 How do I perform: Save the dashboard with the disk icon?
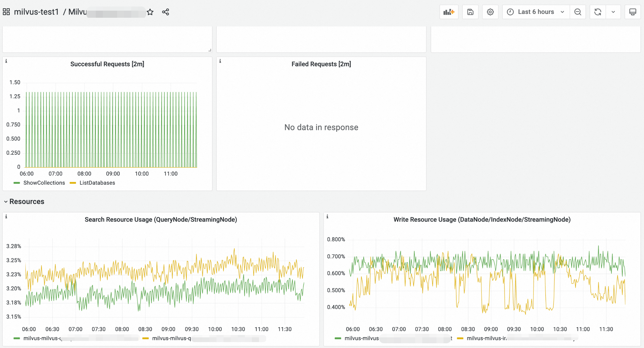click(470, 12)
